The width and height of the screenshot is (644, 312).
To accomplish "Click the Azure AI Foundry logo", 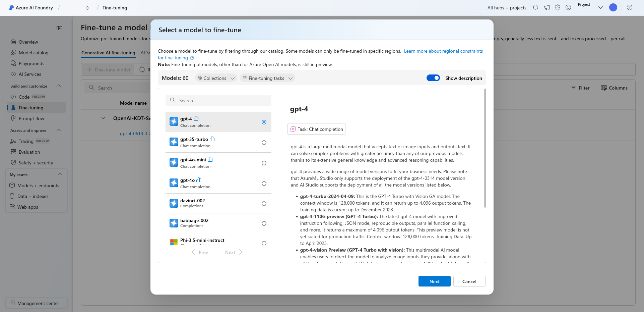I will [11, 7].
